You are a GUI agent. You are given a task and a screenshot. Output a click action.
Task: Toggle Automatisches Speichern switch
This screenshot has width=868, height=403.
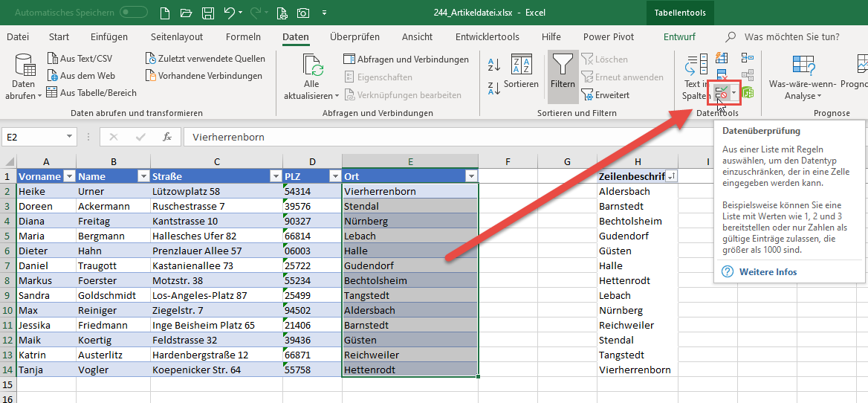click(134, 12)
